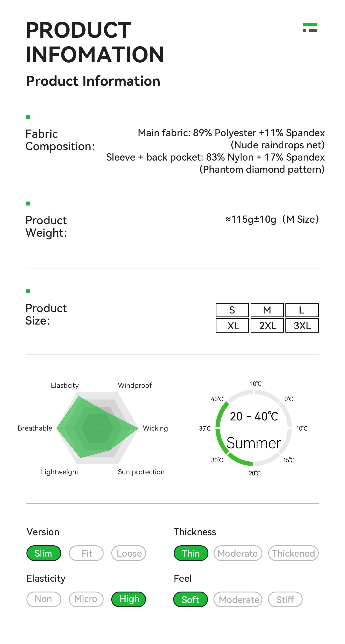Click the green bullet above Product Size
The image size is (345, 644).
point(28,291)
